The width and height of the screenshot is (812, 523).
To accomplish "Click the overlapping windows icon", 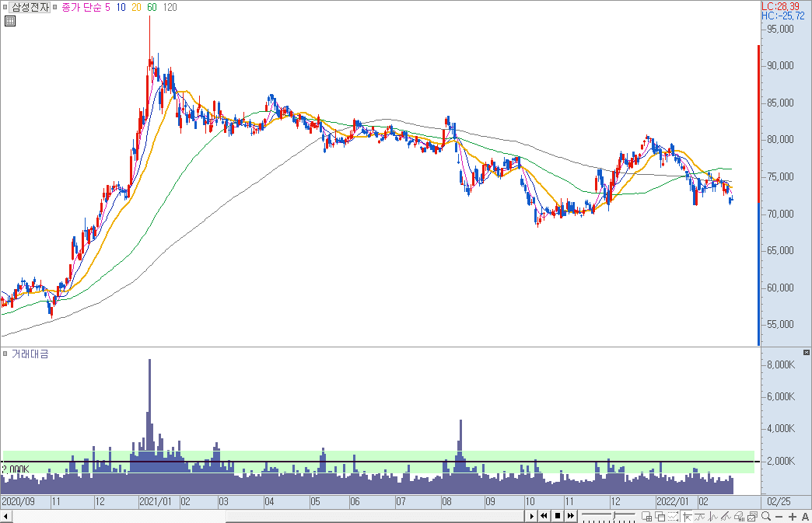I will coord(660,516).
